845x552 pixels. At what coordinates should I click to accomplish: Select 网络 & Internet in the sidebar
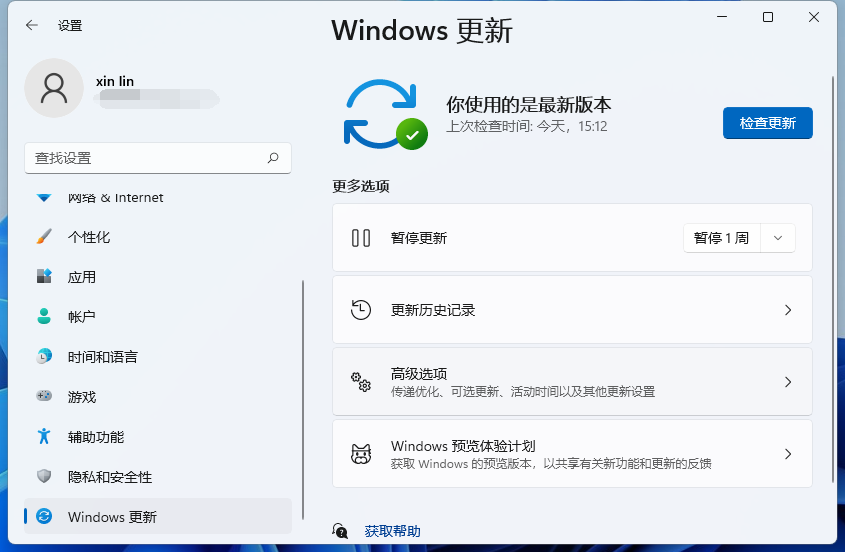[x=115, y=198]
